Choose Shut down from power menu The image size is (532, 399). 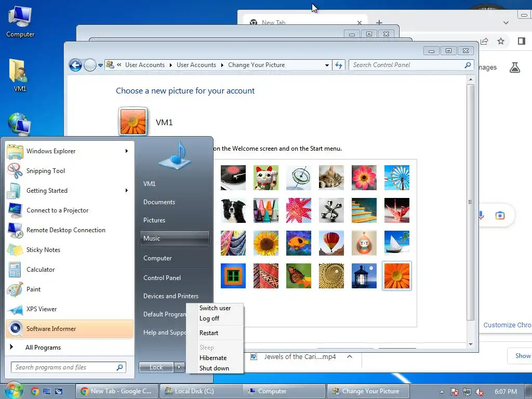click(x=215, y=368)
